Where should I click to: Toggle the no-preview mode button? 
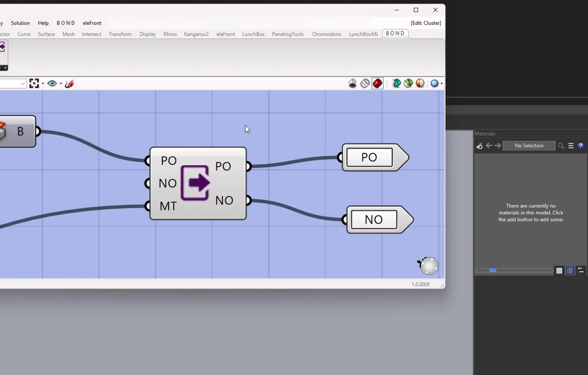(x=353, y=84)
